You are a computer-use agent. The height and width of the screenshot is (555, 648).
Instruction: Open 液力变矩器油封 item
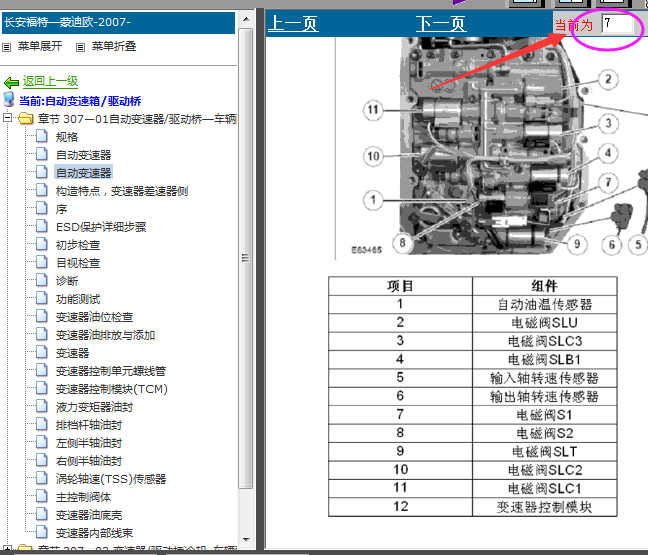pyautogui.click(x=94, y=407)
